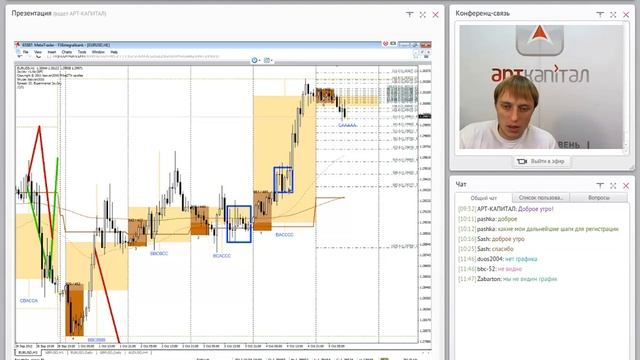
Task: Open the chart template dropdown in toolbar
Action: tap(268, 60)
